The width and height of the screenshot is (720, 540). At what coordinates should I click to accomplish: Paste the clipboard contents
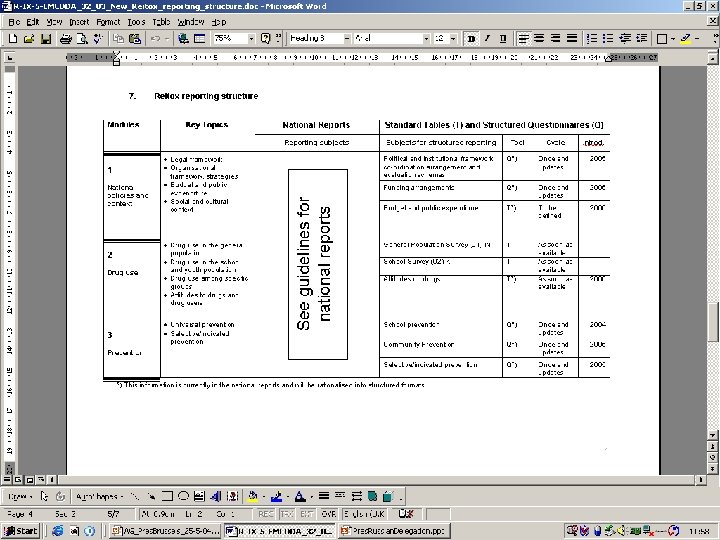point(135,39)
